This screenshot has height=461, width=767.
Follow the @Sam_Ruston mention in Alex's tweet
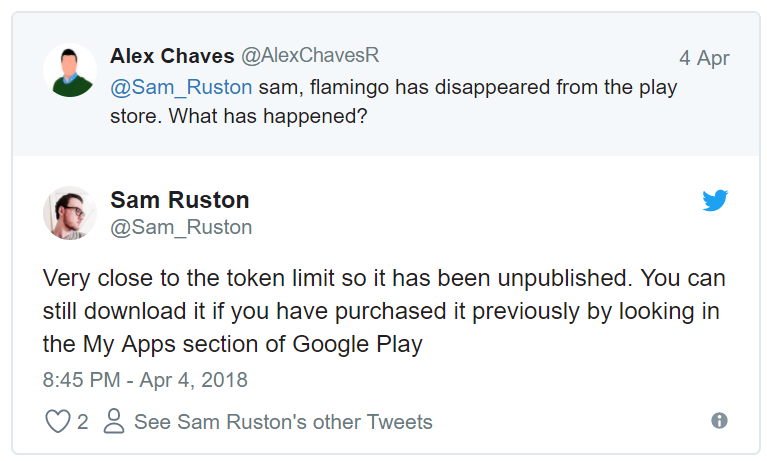[181, 87]
